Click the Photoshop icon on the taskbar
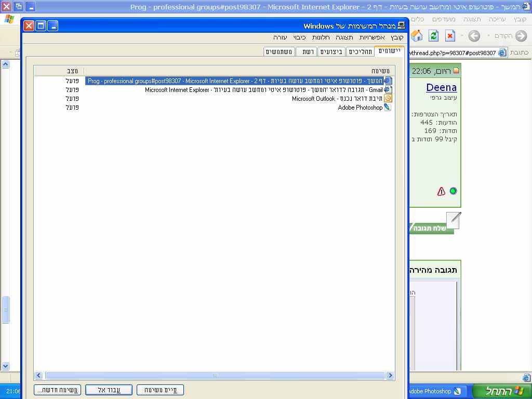Viewport: 532px width, 399px height. pyautogui.click(x=457, y=391)
